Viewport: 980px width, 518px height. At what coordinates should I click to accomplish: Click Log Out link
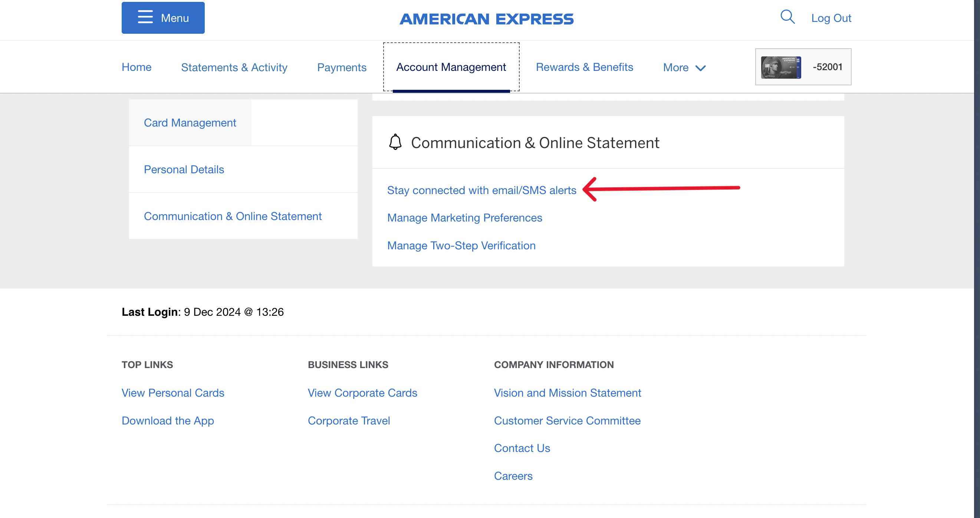tap(831, 18)
